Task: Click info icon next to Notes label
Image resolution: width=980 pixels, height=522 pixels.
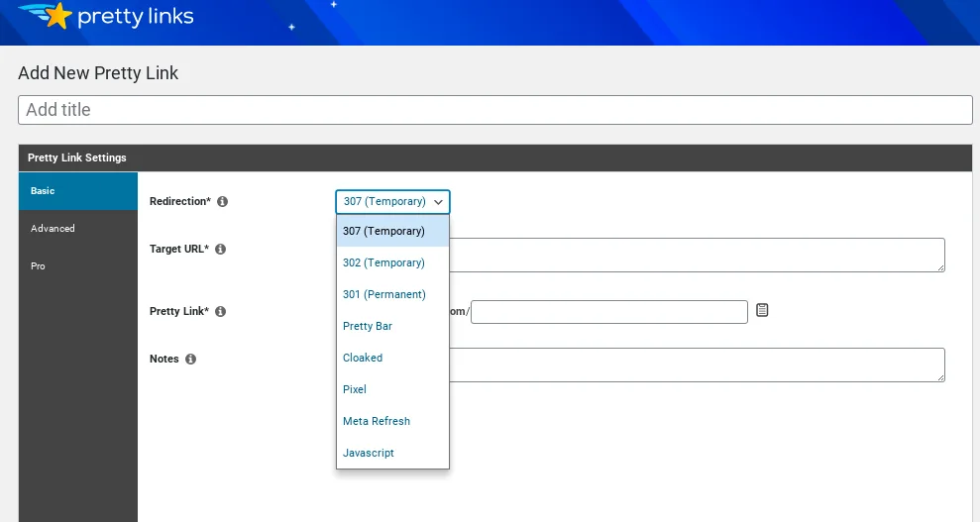Action: (x=190, y=360)
